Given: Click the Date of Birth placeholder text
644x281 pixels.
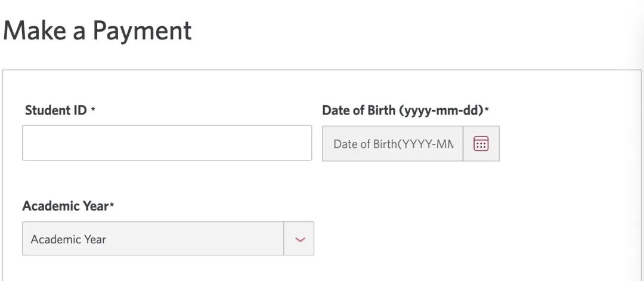Looking at the screenshot, I should click(394, 144).
